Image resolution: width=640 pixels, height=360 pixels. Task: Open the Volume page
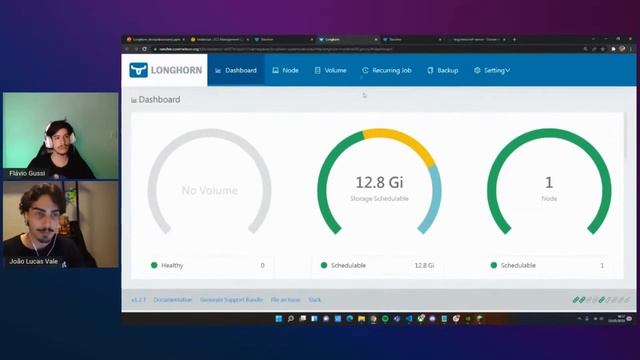[330, 70]
